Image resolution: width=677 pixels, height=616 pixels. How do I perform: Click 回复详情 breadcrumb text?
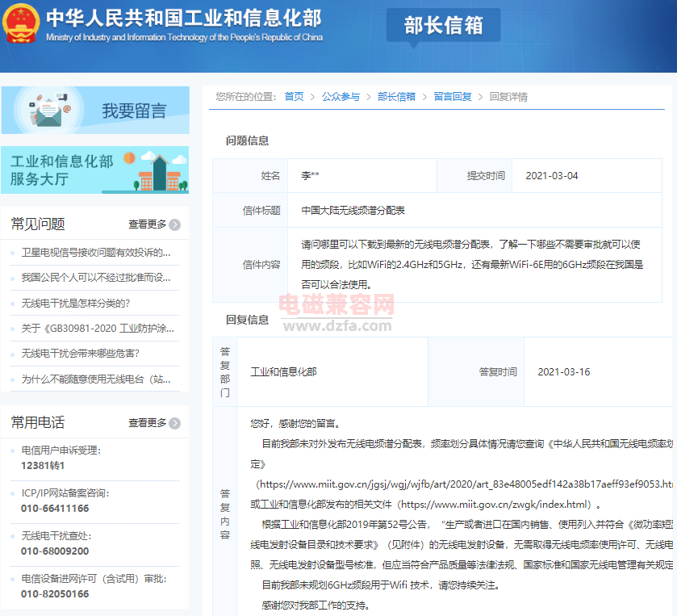click(x=508, y=97)
